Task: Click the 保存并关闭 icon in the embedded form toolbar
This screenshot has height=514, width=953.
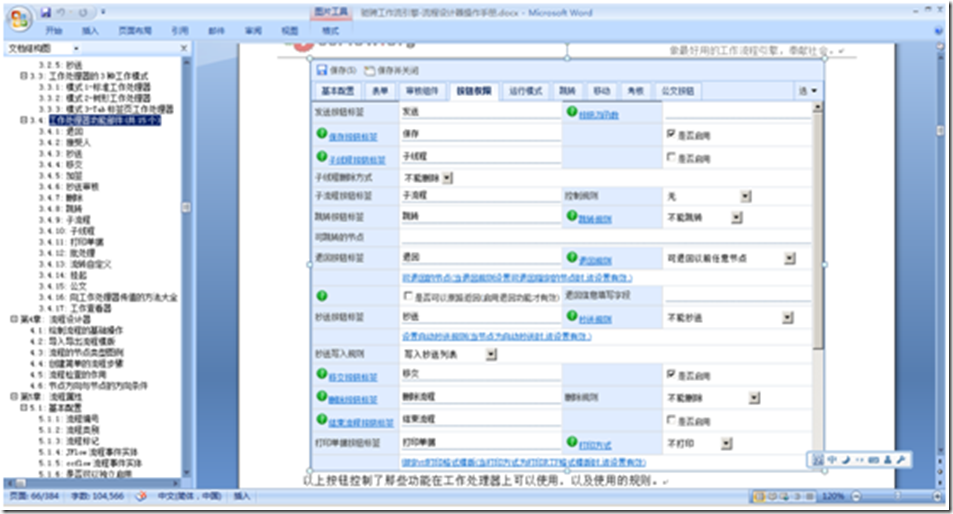Action: point(369,70)
